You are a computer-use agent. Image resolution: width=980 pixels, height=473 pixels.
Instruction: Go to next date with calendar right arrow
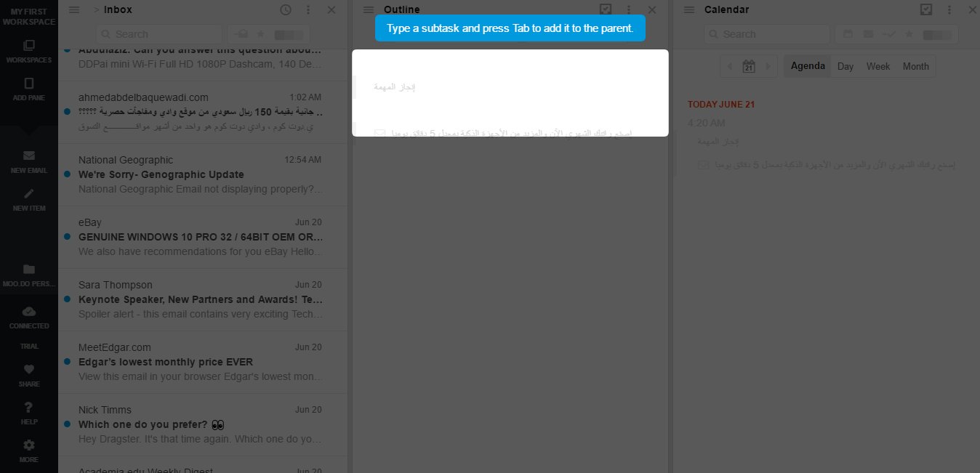(x=768, y=66)
